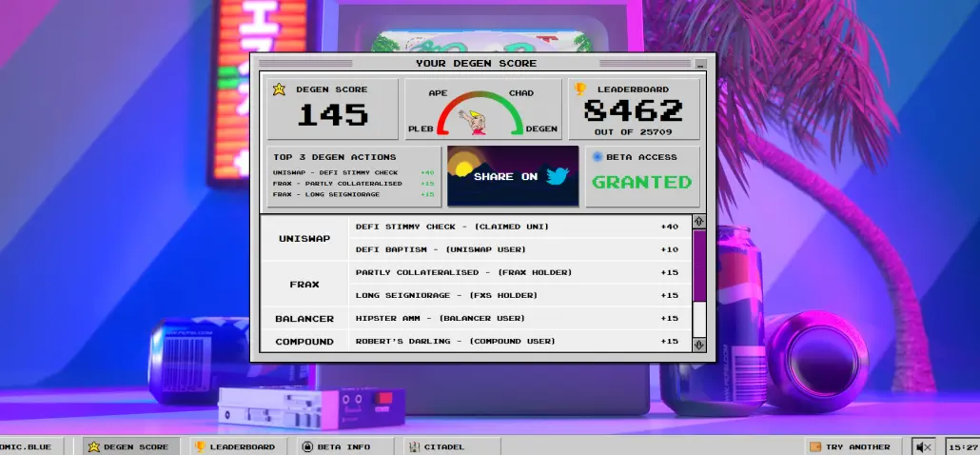The image size is (980, 455).
Task: Open Citadel from the taskbar
Action: (x=452, y=446)
